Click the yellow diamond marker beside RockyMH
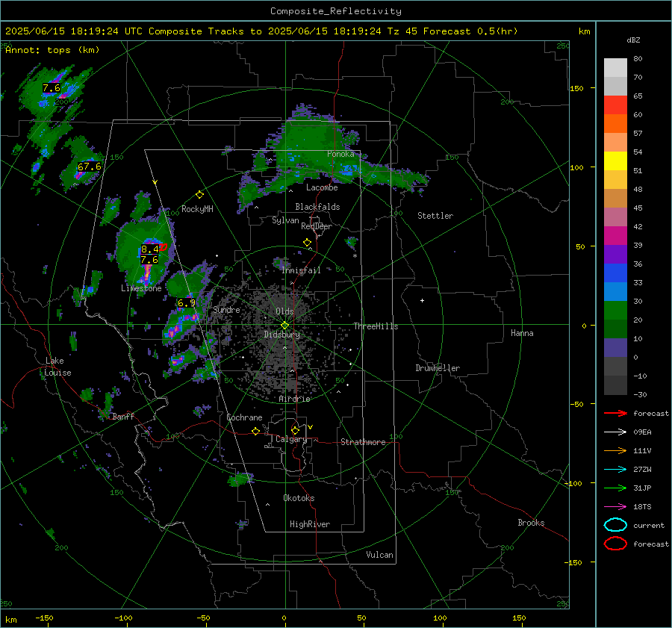The height and width of the screenshot is (628, 672). [199, 195]
